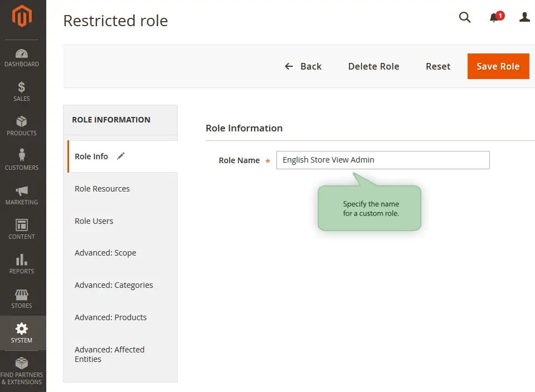Click Delete Role

373,66
